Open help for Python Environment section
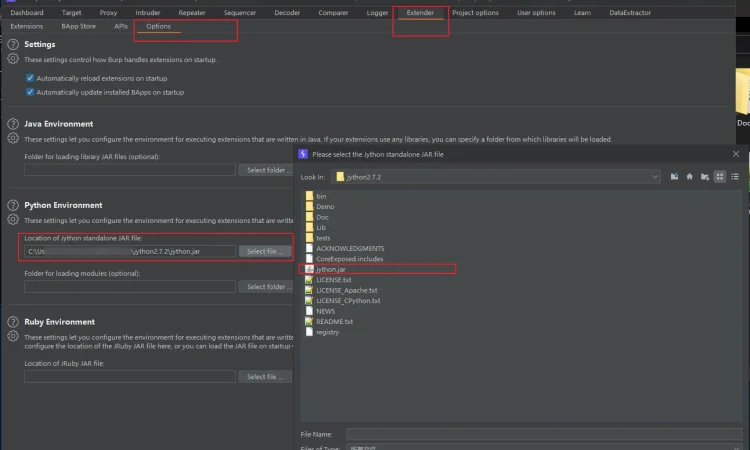The image size is (750, 450). (x=13, y=205)
